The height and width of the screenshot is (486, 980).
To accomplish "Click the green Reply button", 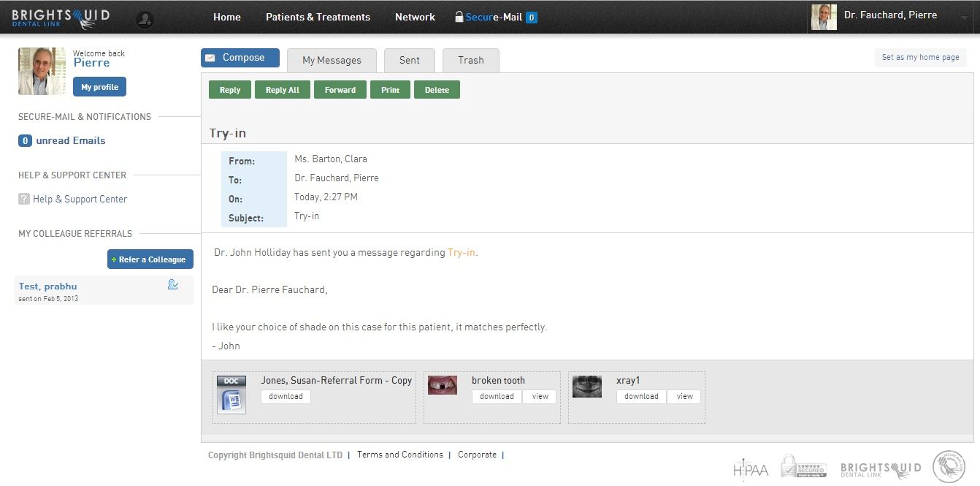I will coord(230,90).
